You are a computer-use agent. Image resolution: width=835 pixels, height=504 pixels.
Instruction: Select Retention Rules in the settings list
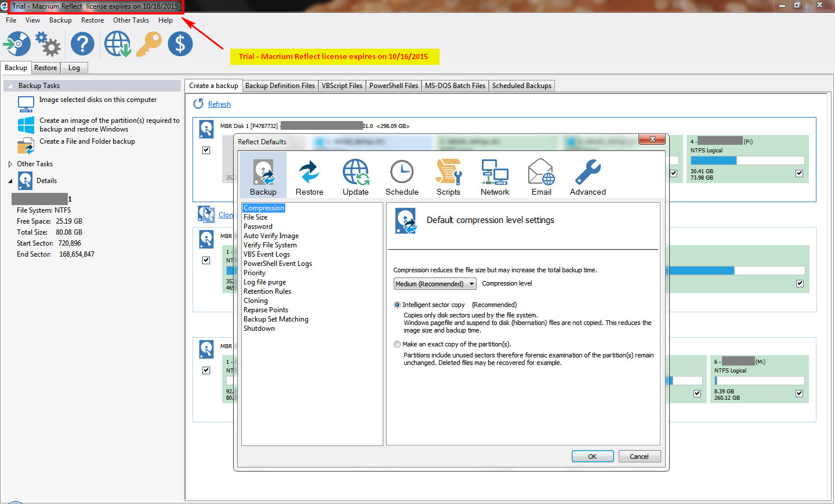click(x=267, y=291)
